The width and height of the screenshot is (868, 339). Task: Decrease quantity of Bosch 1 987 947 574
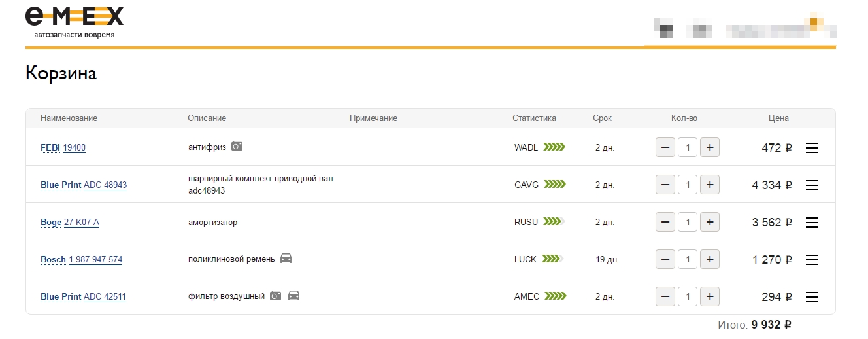point(665,260)
